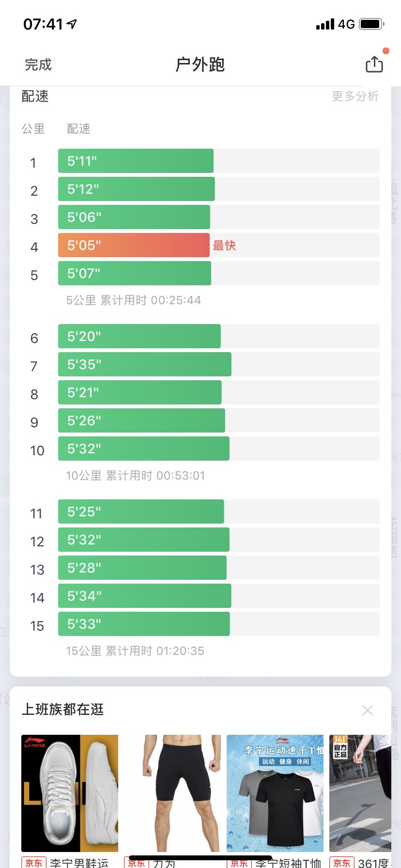The width and height of the screenshot is (401, 868).
Task: Open the Li-Ning white sneaker product
Action: click(x=70, y=793)
